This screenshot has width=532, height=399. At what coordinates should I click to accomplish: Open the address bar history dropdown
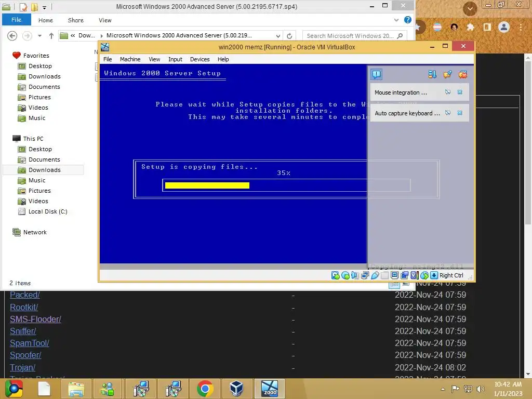278,36
